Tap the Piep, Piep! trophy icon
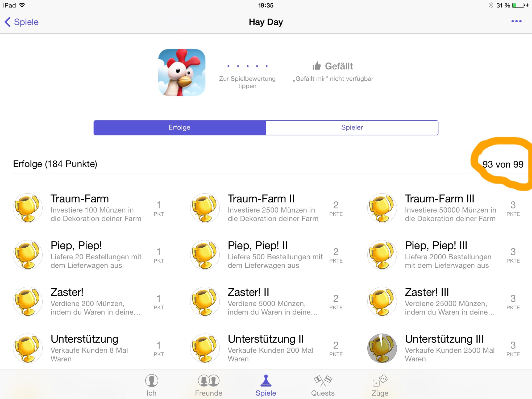 point(28,255)
